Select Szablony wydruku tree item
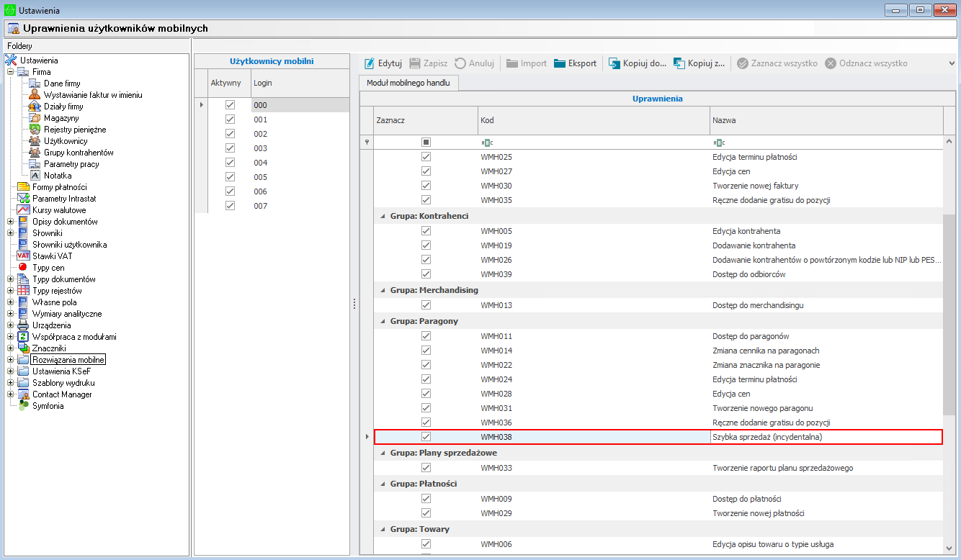Viewport: 961px width, 560px height. 63,383
